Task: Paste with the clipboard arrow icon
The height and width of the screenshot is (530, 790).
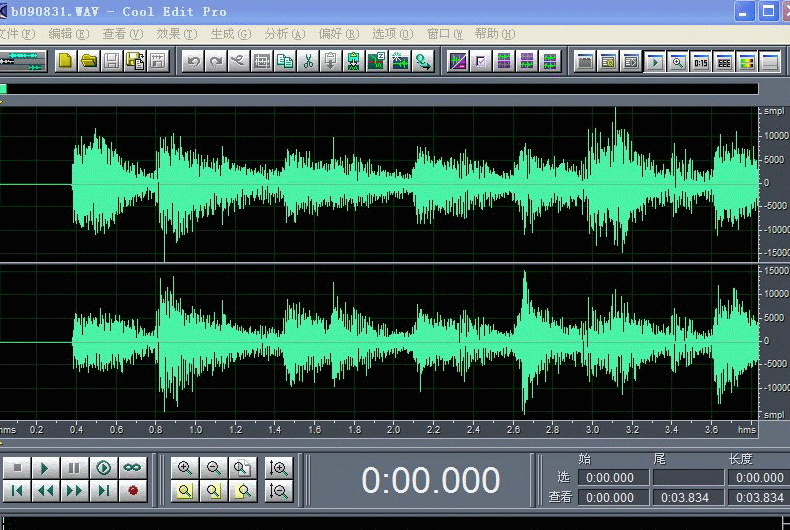Action: (x=331, y=61)
